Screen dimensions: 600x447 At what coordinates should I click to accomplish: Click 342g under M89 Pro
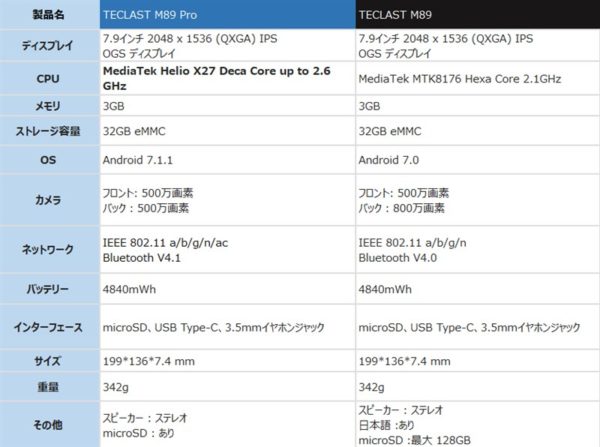pyautogui.click(x=116, y=387)
